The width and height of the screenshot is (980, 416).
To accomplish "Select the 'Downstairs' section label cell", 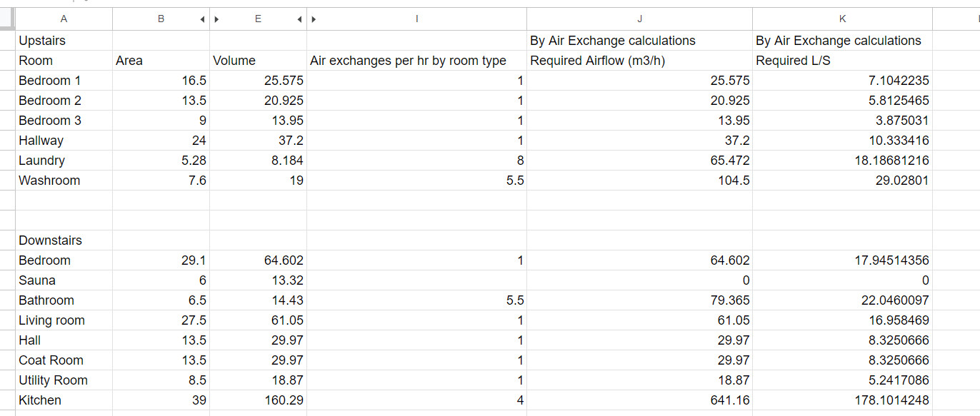I will pyautogui.click(x=64, y=240).
